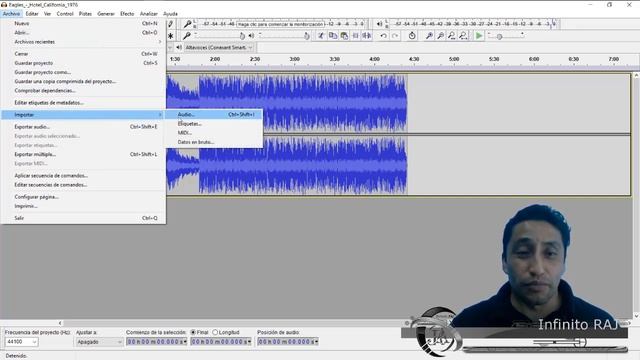Click the Undo arrow icon

pos(383,36)
